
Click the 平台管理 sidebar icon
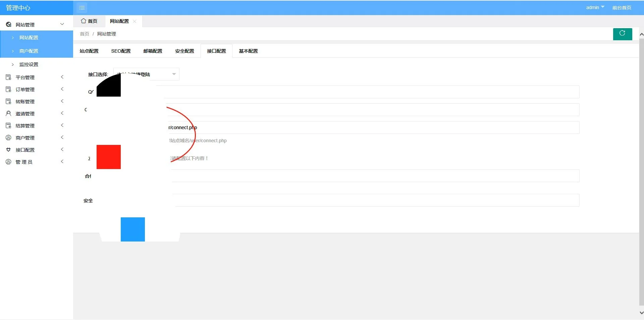click(8, 77)
